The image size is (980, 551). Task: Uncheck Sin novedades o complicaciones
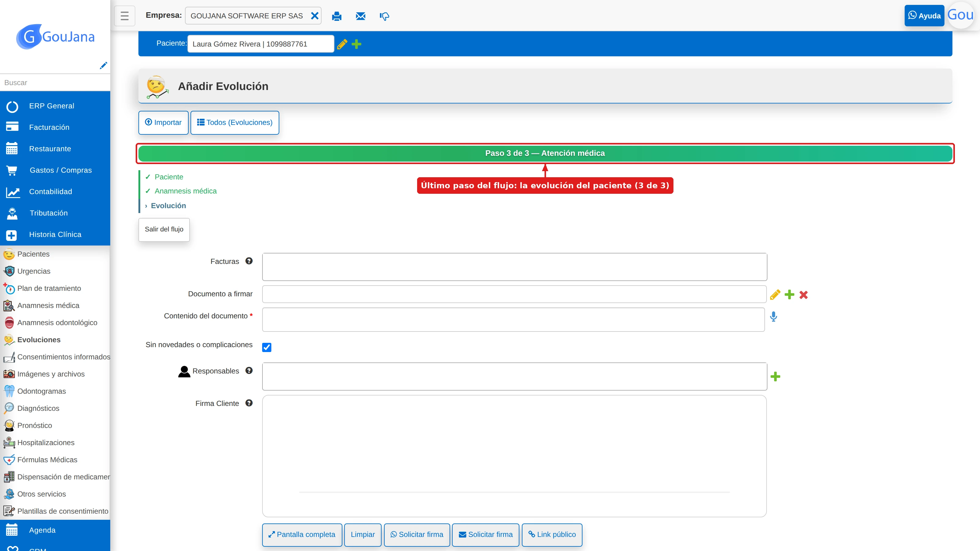click(x=267, y=347)
